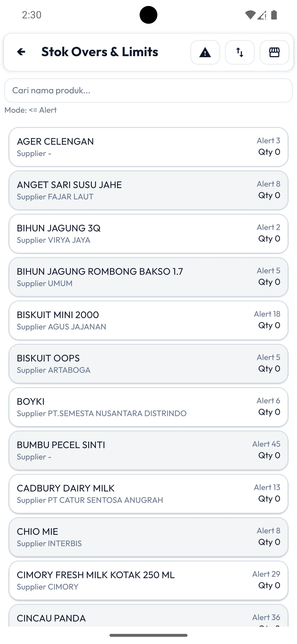Open the BISKUIT OOPS product
This screenshot has width=297, height=644.
pyautogui.click(x=148, y=364)
